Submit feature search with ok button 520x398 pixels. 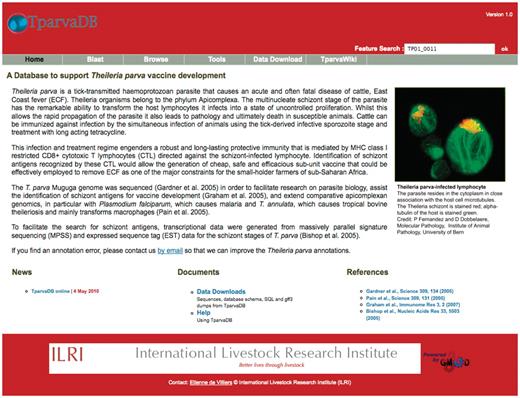coord(505,49)
